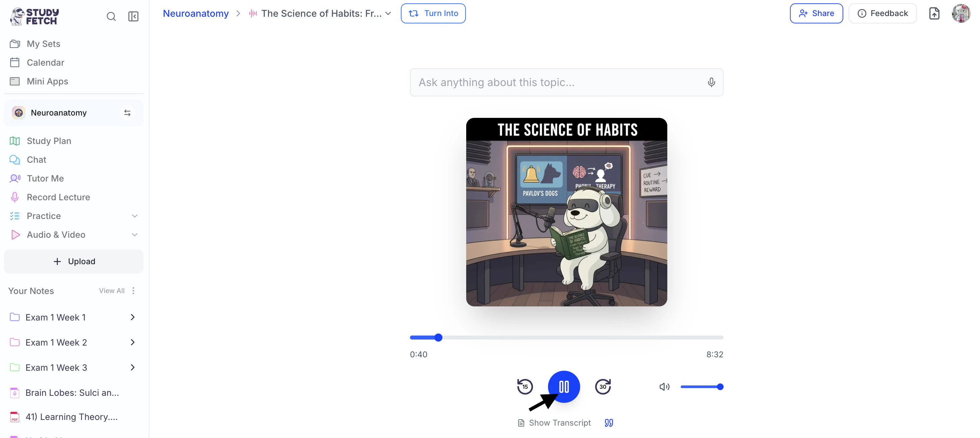Click the search magnifier icon
Image resolution: width=980 pixels, height=438 pixels.
111,16
